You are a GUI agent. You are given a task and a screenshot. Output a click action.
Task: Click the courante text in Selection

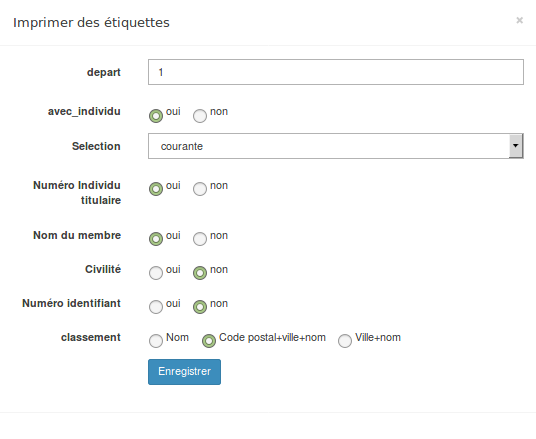click(182, 146)
